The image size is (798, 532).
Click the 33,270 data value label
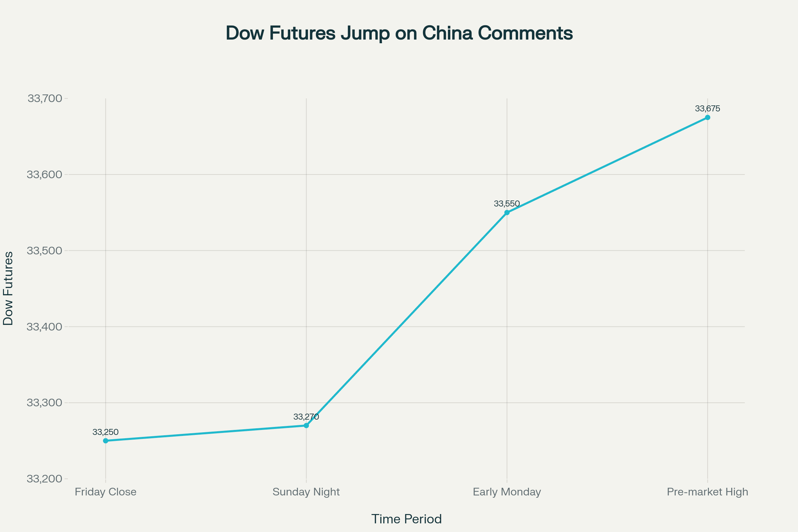(306, 417)
